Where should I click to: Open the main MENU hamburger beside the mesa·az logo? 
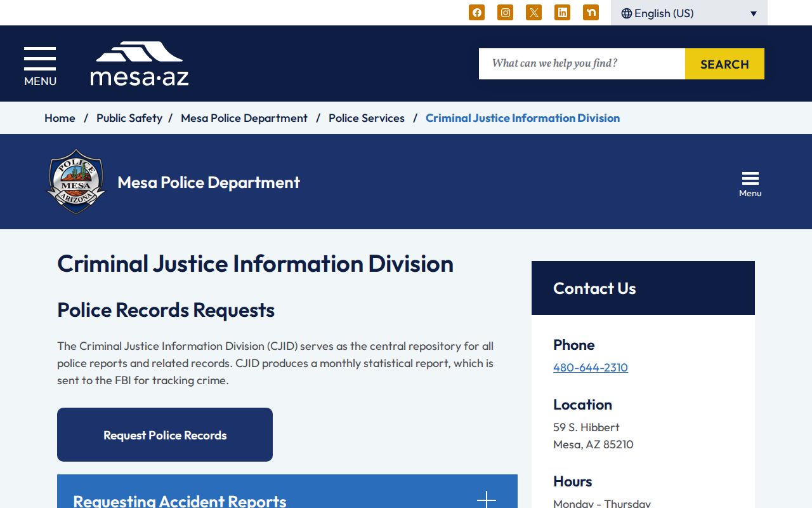(40, 66)
